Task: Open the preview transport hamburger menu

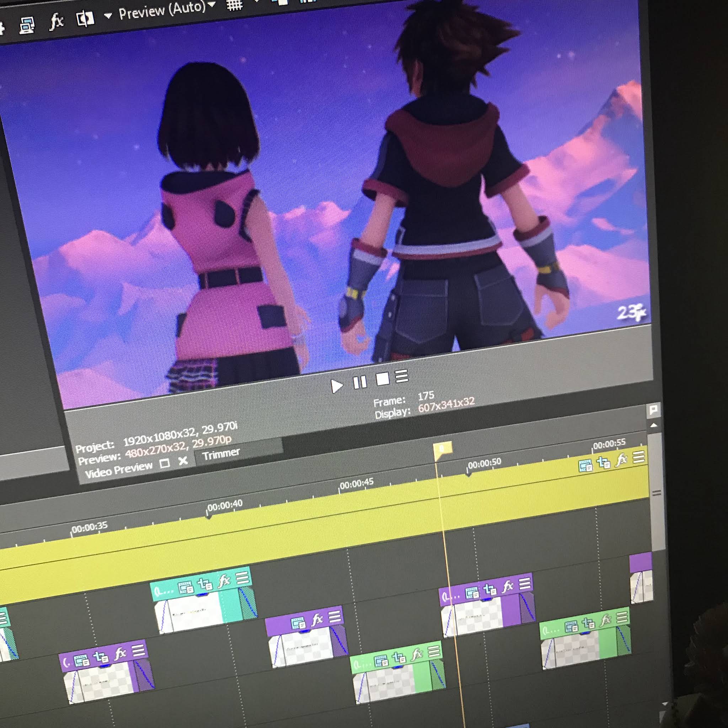Action: pos(402,376)
